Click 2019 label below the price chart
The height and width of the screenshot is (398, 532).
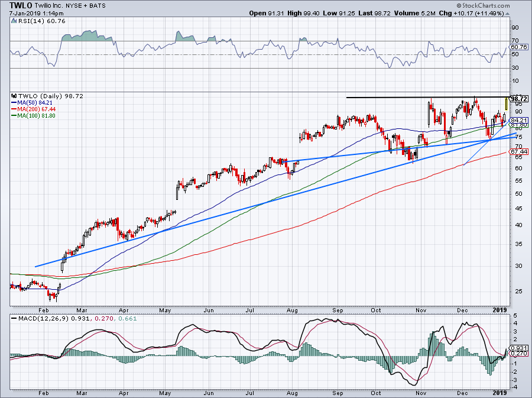point(499,310)
